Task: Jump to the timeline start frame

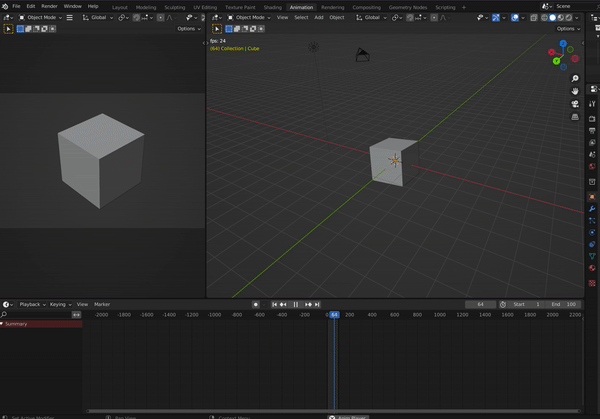Action: [x=275, y=304]
